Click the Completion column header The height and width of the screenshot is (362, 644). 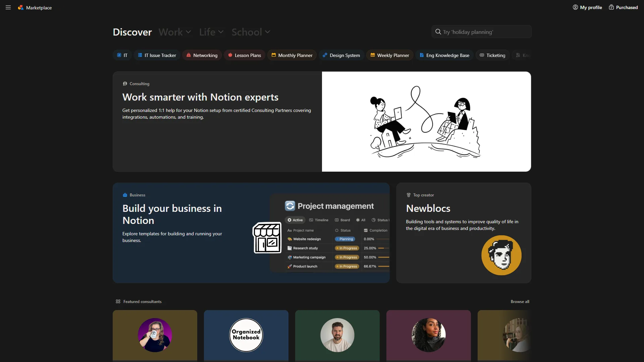375,231
